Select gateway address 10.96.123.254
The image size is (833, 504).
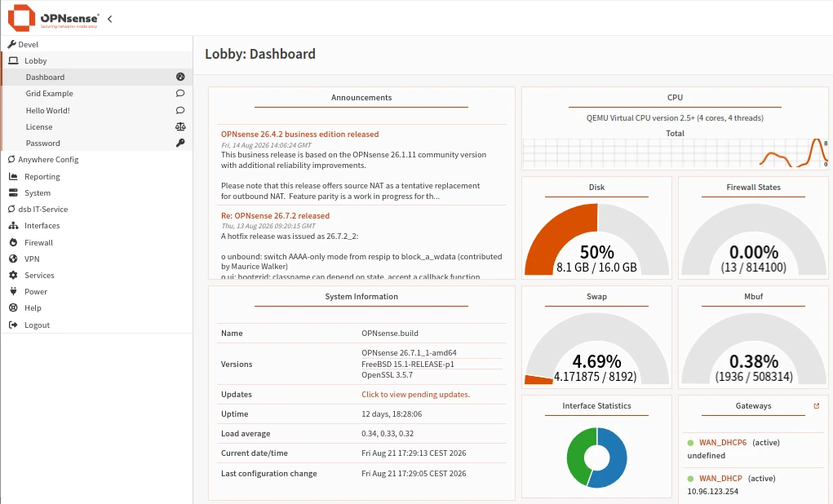coord(712,491)
